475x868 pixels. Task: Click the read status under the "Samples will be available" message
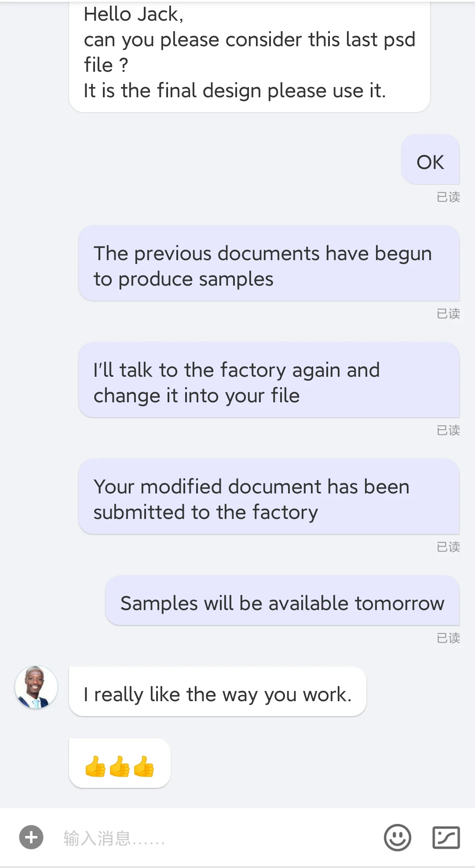(448, 638)
